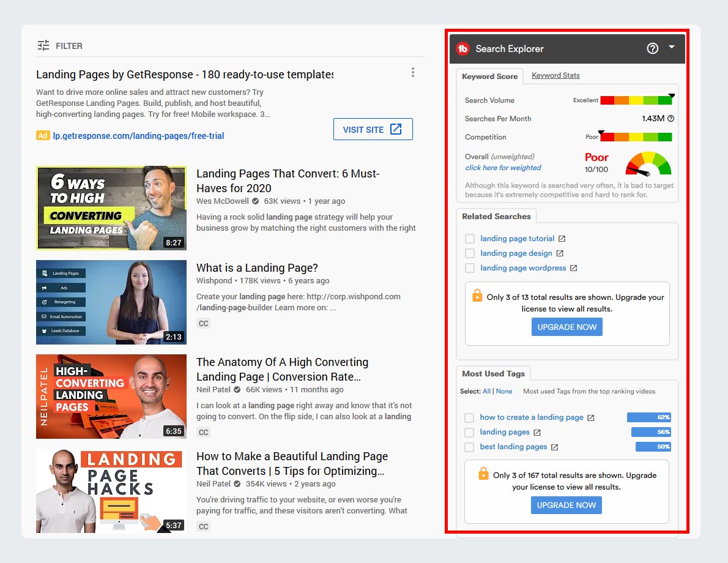Click the click here for weighted link
This screenshot has height=563, width=728.
pos(503,168)
